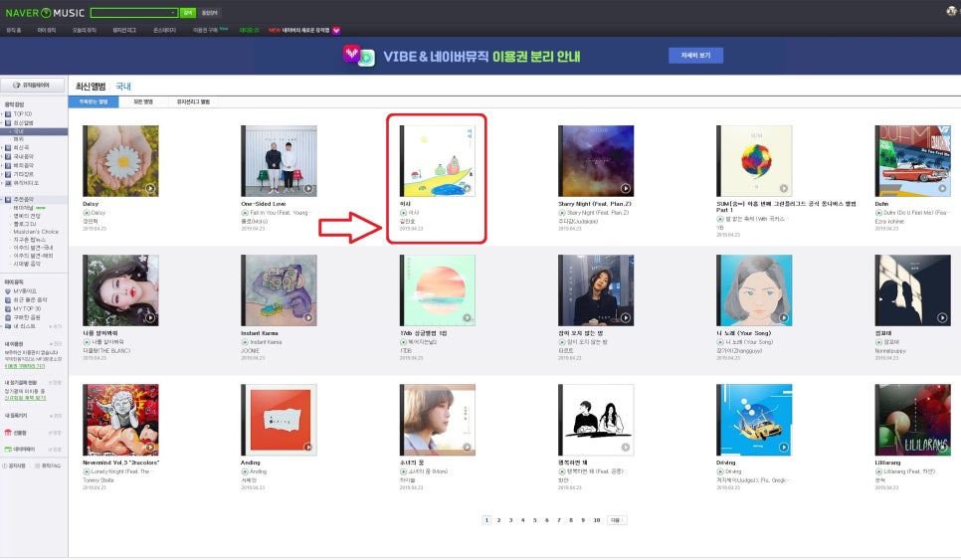Open 이용권 구매 in top menu
Viewport: 961px width, 560px height.
205,30
